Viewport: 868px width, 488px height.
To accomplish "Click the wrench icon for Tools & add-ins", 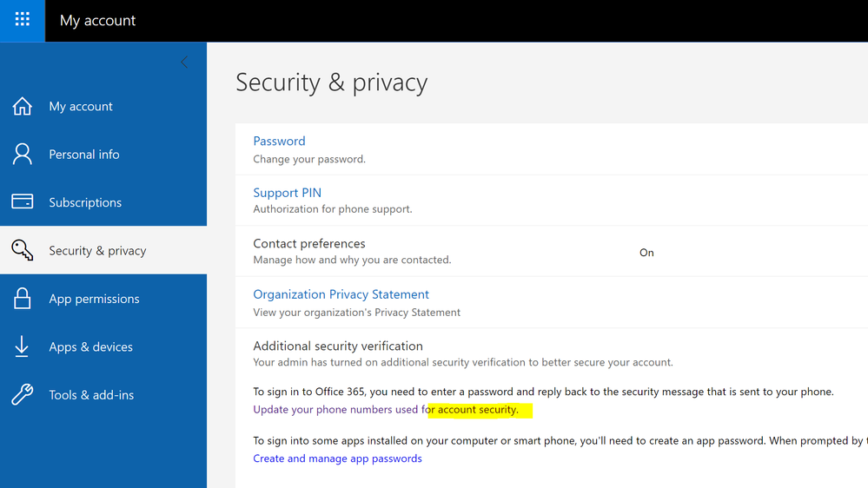I will 23,395.
